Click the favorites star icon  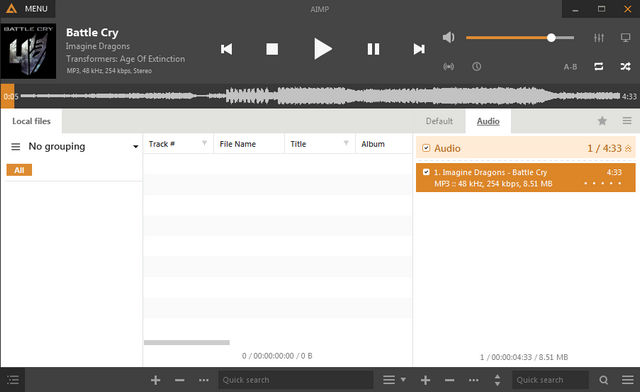coord(602,121)
